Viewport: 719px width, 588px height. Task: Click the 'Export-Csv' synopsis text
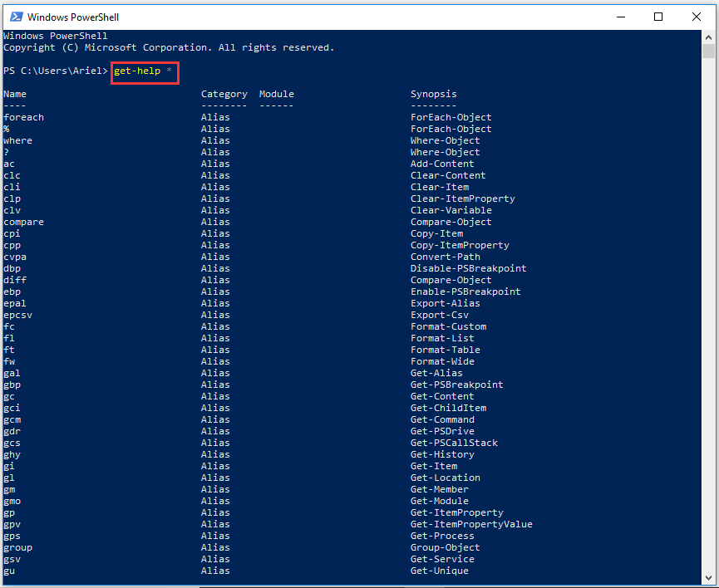[x=440, y=316]
